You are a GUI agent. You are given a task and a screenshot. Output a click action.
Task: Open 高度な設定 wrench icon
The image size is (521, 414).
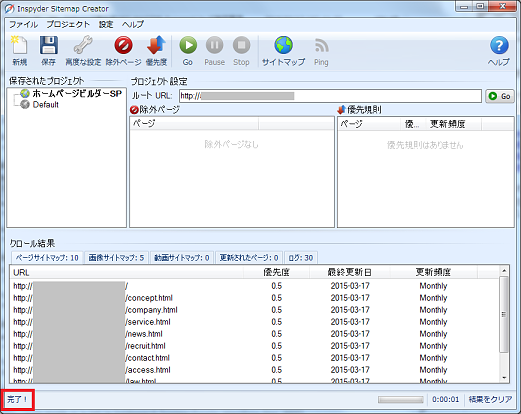[83, 51]
